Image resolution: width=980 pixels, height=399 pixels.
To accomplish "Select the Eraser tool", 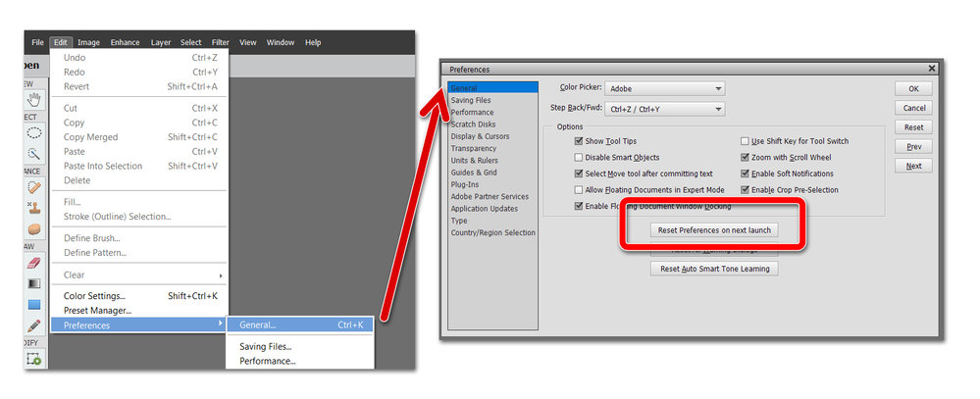I will coord(33,263).
